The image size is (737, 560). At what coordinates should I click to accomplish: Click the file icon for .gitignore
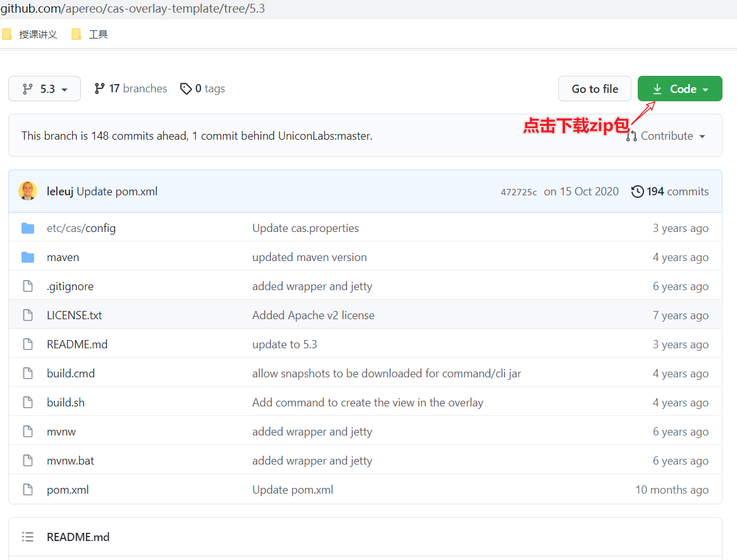pyautogui.click(x=28, y=286)
